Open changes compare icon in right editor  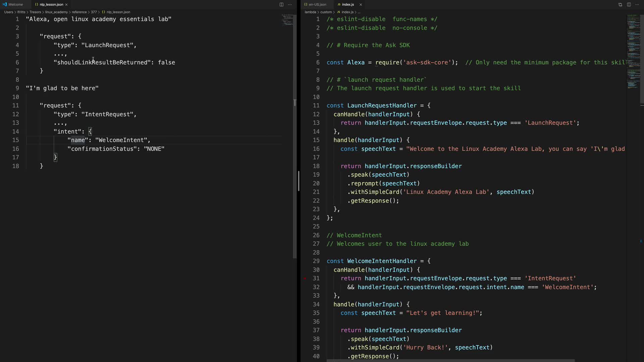point(620,4)
